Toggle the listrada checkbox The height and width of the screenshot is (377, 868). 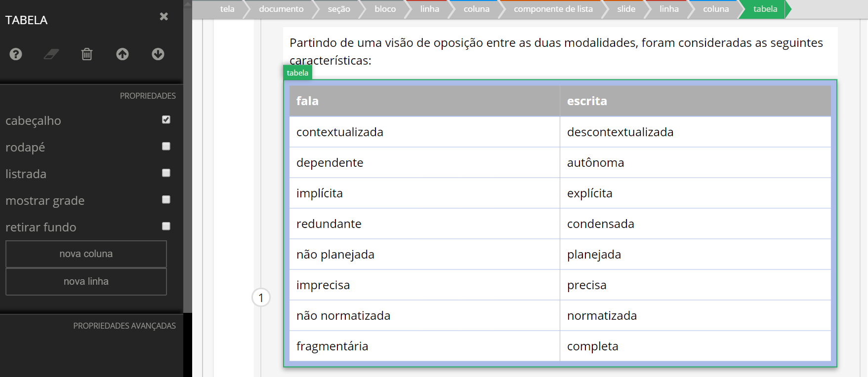tap(166, 173)
